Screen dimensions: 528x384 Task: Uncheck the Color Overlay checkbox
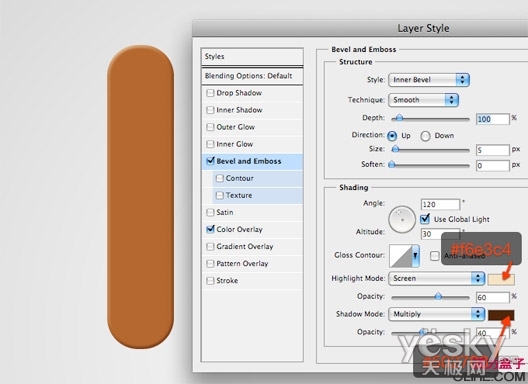210,229
